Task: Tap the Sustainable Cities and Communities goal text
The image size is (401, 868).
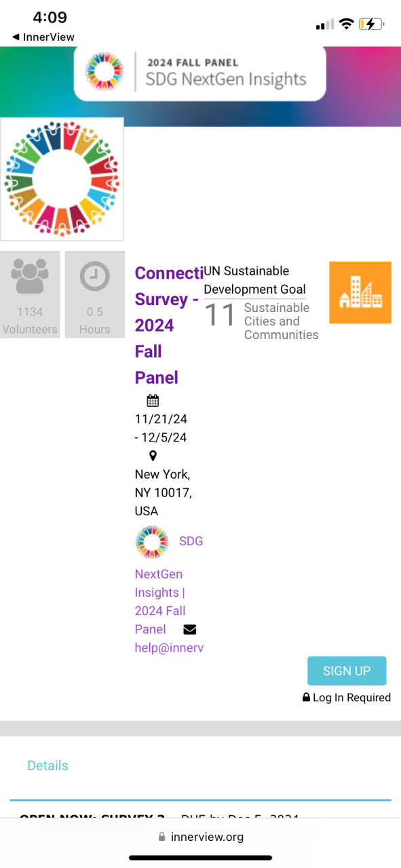Action: pos(281,321)
